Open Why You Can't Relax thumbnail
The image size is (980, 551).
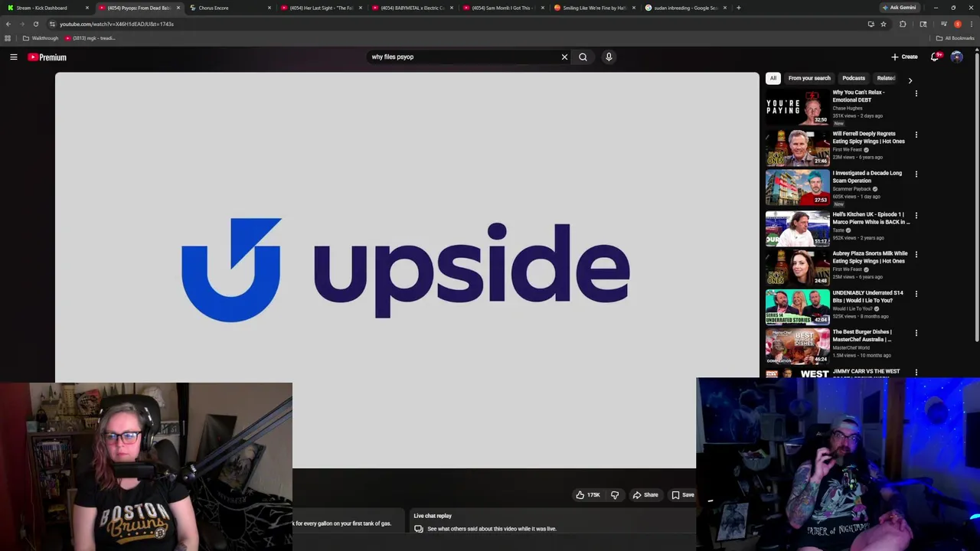click(797, 107)
